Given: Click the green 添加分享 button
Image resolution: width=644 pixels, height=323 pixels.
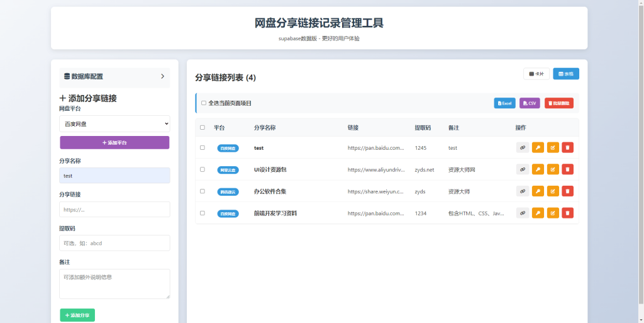Looking at the screenshot, I should (x=77, y=315).
